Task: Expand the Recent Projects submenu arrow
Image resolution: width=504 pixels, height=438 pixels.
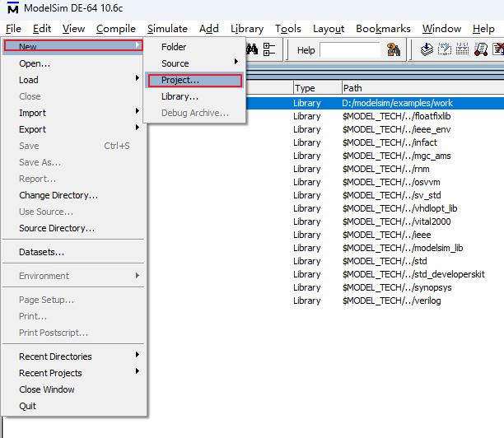Action: (138, 371)
